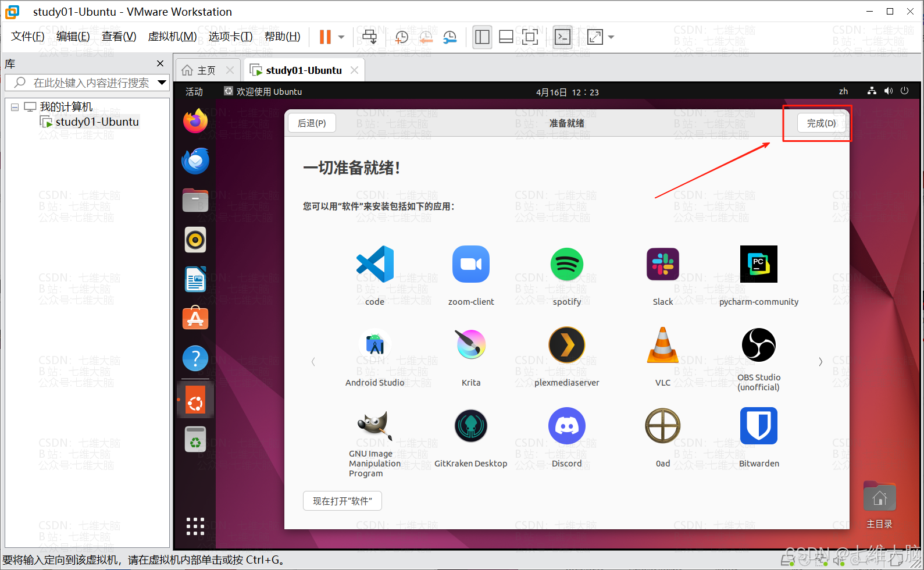
Task: Open Show Applications grid in dock
Action: pos(195,526)
